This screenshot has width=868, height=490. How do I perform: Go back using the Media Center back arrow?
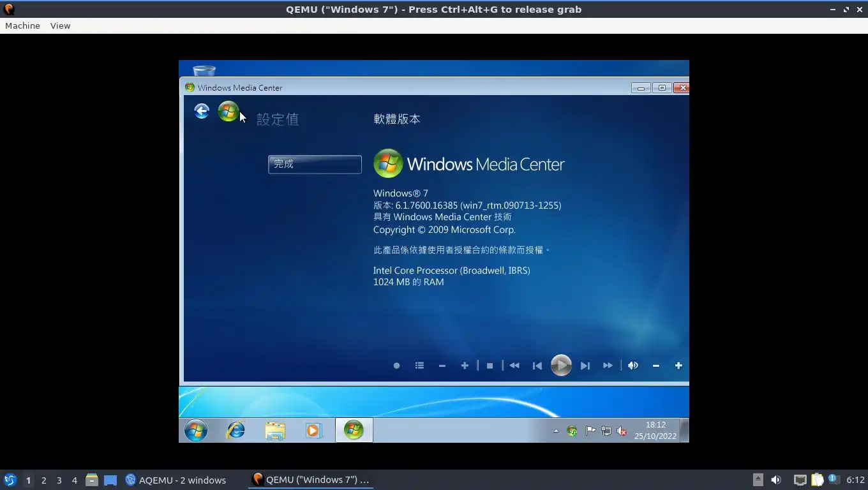pos(202,112)
